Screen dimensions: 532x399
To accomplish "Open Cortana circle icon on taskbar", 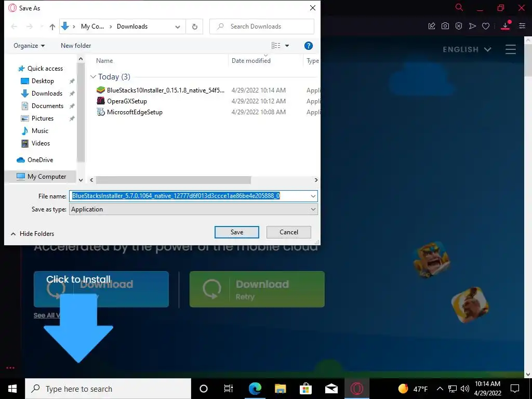I will 204,389.
